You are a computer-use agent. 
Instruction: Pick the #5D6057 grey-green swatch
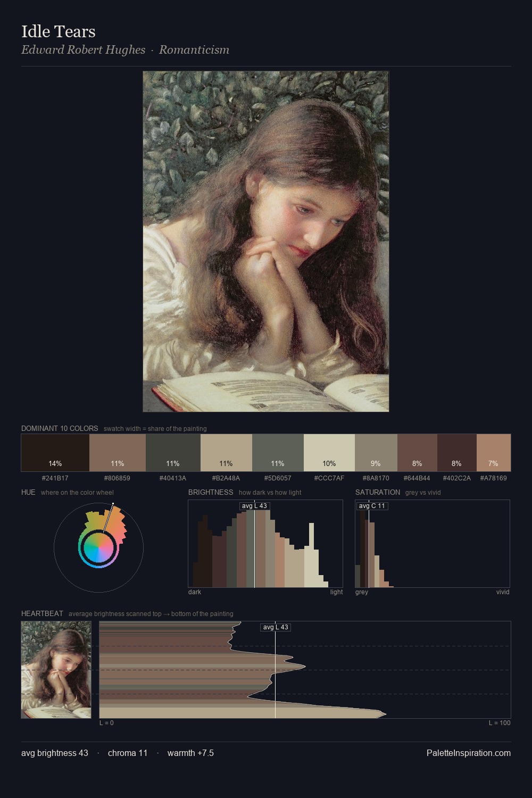tap(278, 453)
